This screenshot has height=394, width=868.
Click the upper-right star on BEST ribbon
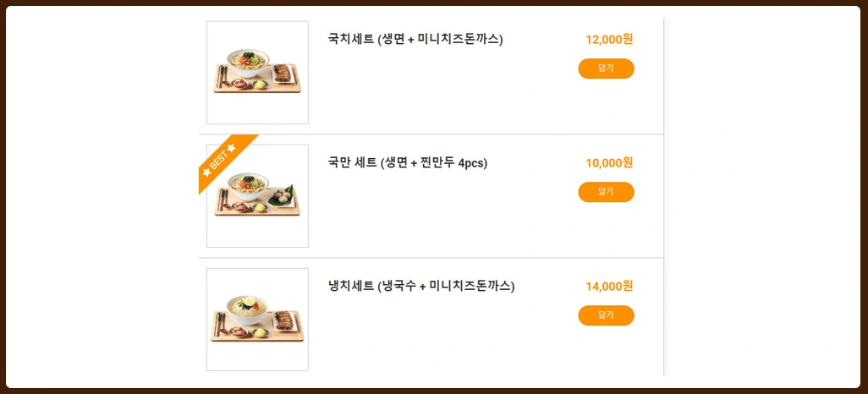click(231, 148)
